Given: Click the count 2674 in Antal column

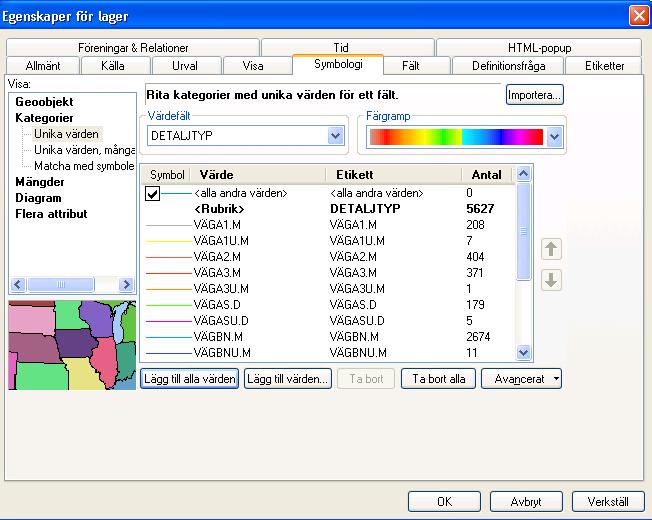Looking at the screenshot, I should pos(478,337).
